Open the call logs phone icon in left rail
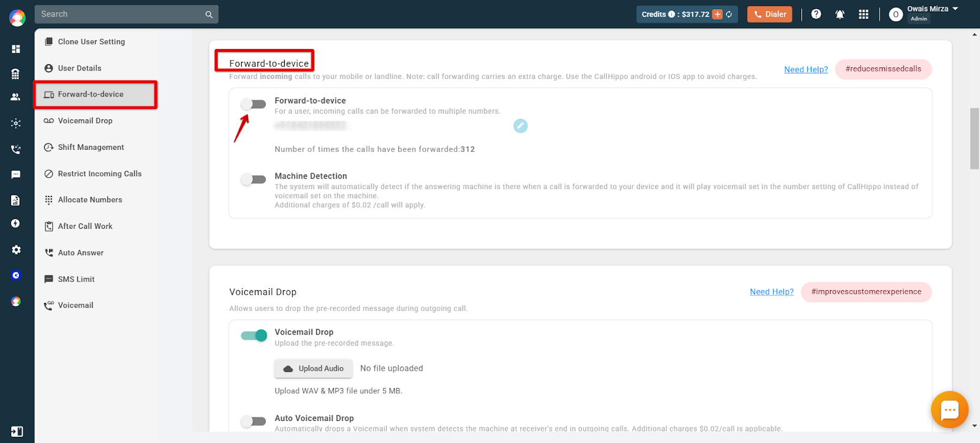The height and width of the screenshot is (443, 980). coord(16,149)
